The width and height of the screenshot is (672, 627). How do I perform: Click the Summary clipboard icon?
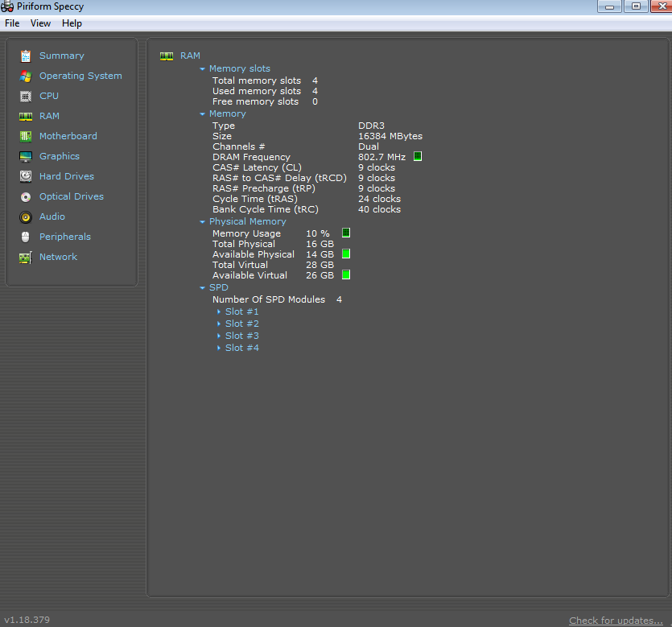[x=26, y=56]
